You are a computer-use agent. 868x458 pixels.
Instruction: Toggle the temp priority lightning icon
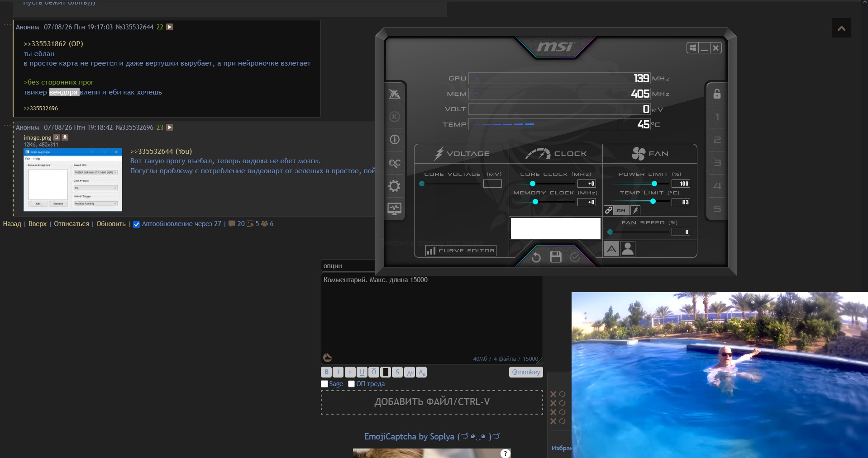click(635, 210)
